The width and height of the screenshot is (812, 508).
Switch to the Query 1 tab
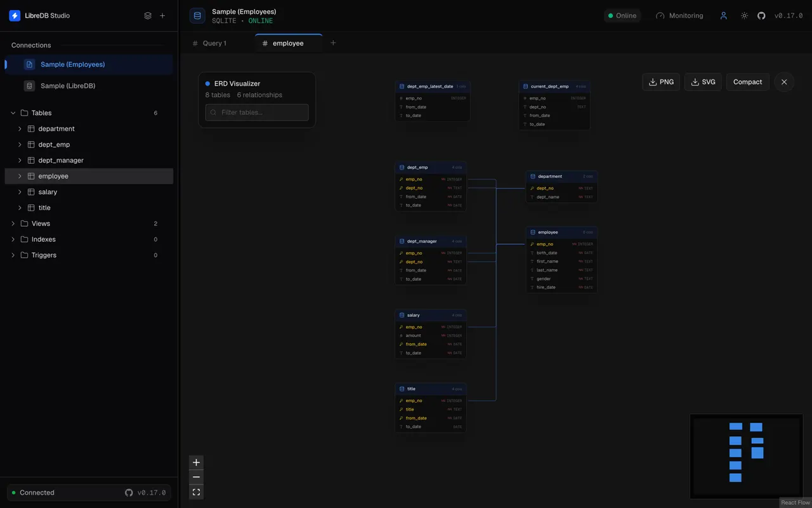(x=214, y=43)
